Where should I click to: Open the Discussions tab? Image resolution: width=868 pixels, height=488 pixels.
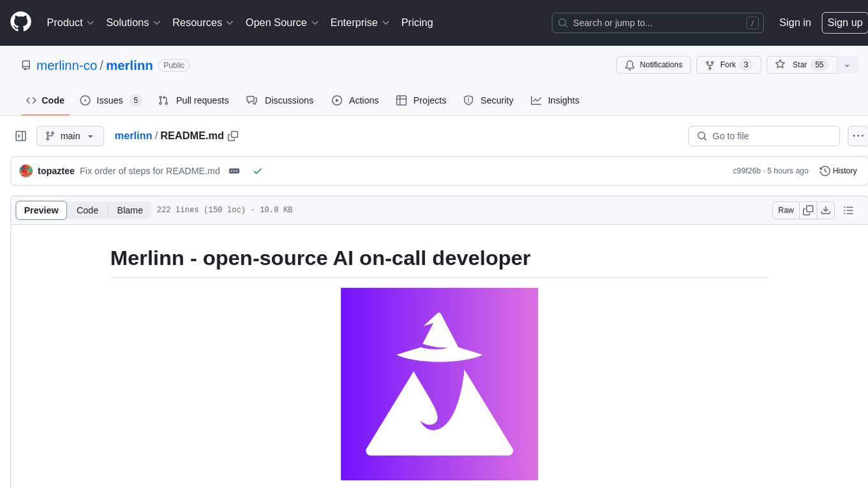[280, 100]
